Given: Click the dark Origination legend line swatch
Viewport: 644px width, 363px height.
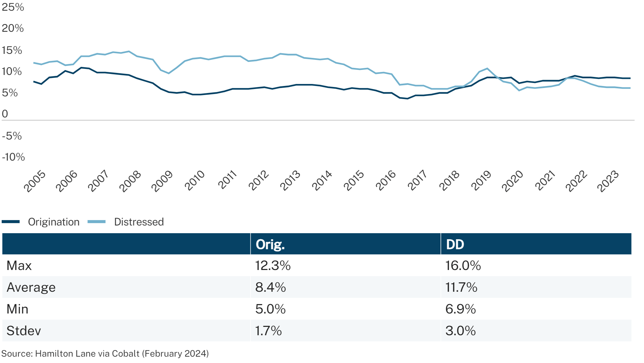Looking at the screenshot, I should [x=11, y=222].
